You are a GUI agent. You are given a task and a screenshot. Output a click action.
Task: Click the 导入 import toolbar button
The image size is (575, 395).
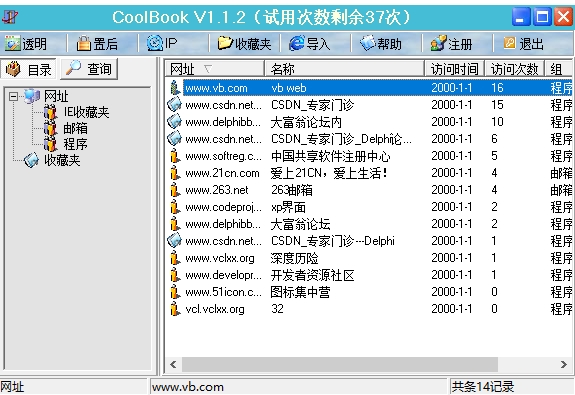click(x=310, y=44)
